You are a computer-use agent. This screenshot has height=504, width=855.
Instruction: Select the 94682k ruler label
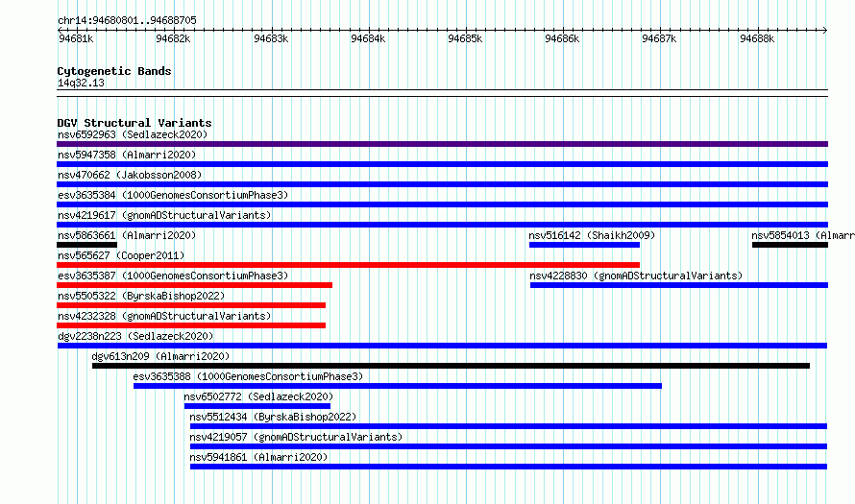coord(173,38)
